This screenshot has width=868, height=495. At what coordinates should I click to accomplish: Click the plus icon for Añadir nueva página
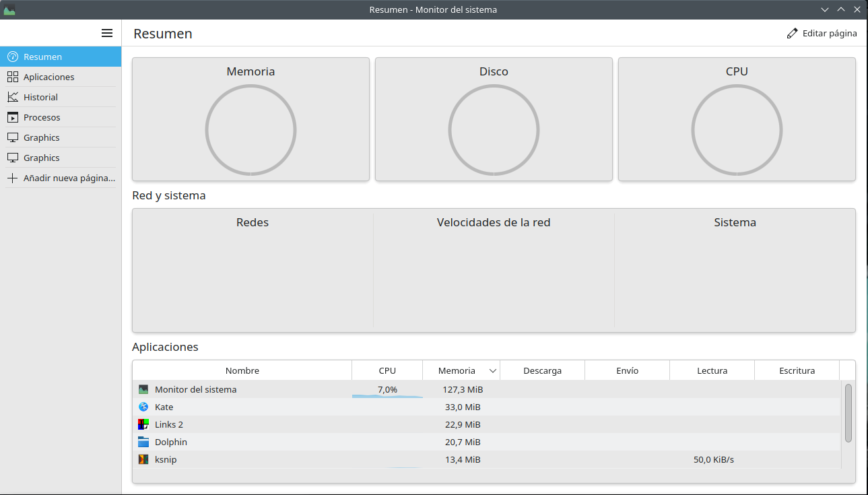pyautogui.click(x=13, y=178)
